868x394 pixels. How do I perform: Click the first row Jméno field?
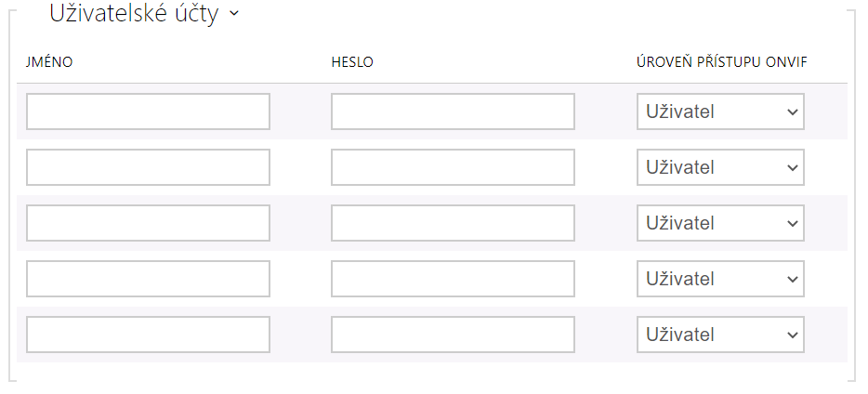coord(148,112)
